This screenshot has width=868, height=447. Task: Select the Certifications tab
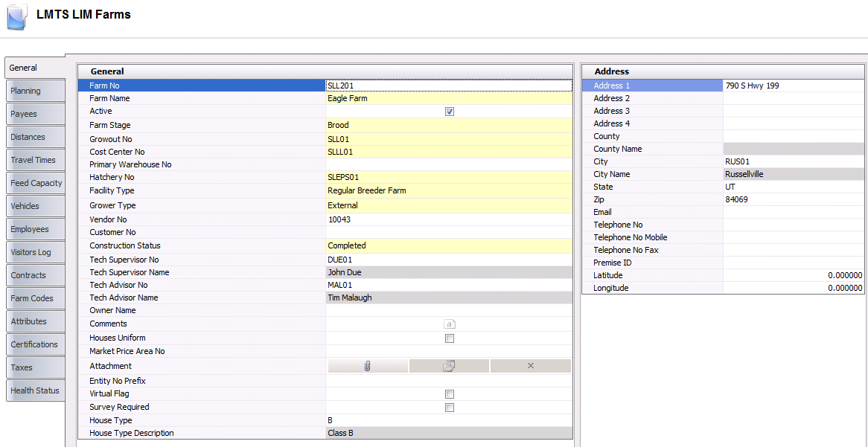(34, 344)
